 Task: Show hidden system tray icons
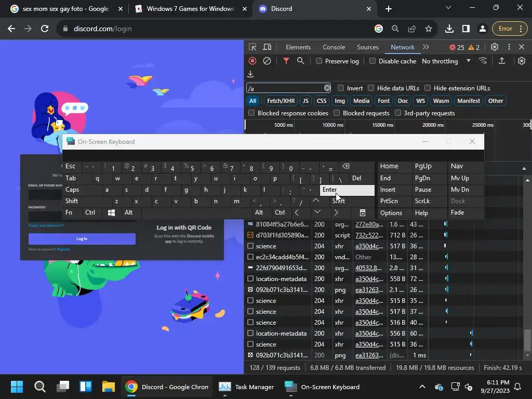(x=422, y=387)
